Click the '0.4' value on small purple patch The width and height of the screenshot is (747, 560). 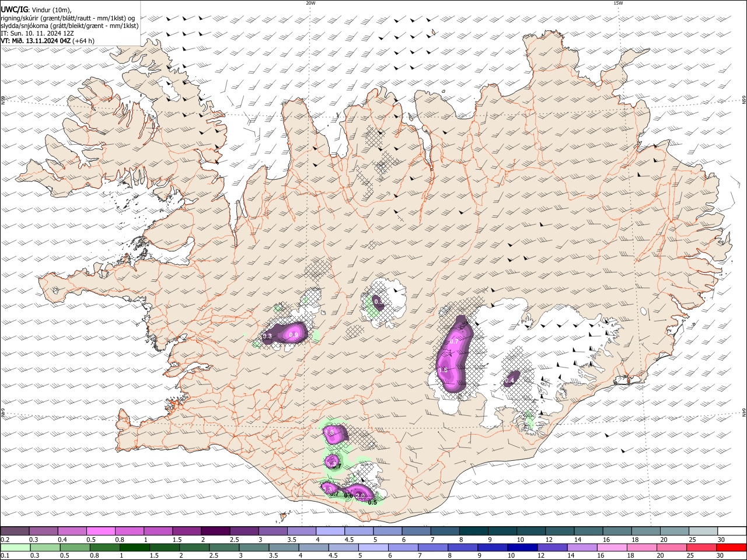coord(509,380)
